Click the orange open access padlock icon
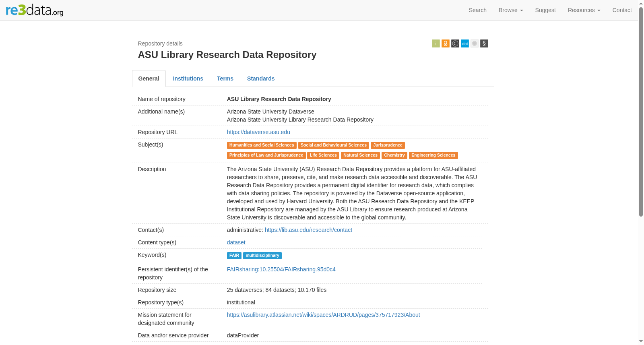Screen dimensions: 644x345 [x=445, y=43]
